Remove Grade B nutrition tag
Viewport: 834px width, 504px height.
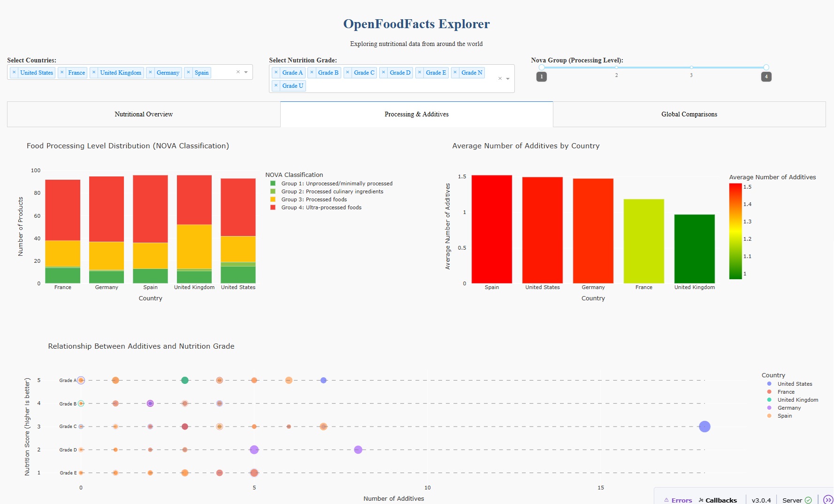312,73
